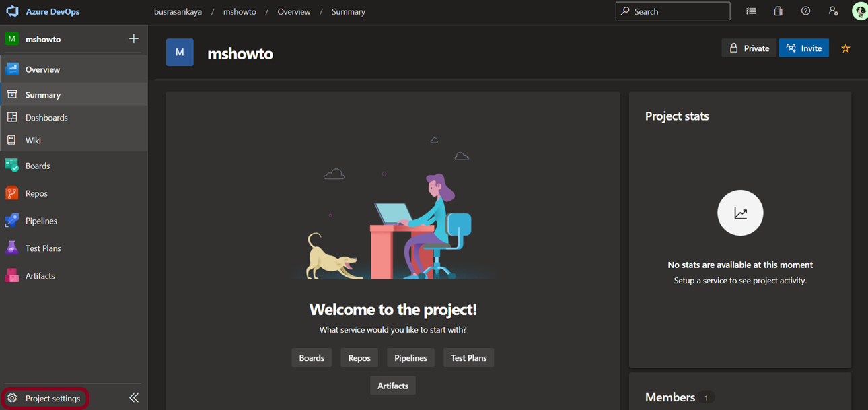Favorite the project with the star icon
The width and height of the screenshot is (868, 410).
pos(846,48)
